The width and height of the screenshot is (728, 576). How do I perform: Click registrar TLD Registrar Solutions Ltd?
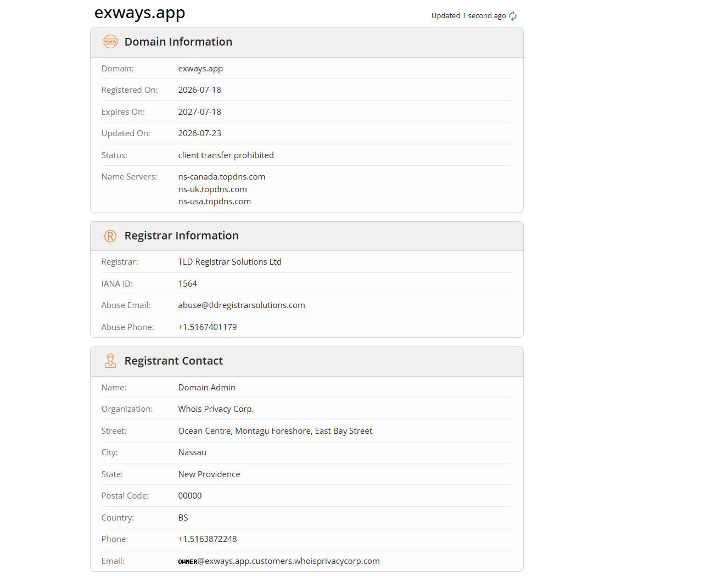pos(229,262)
